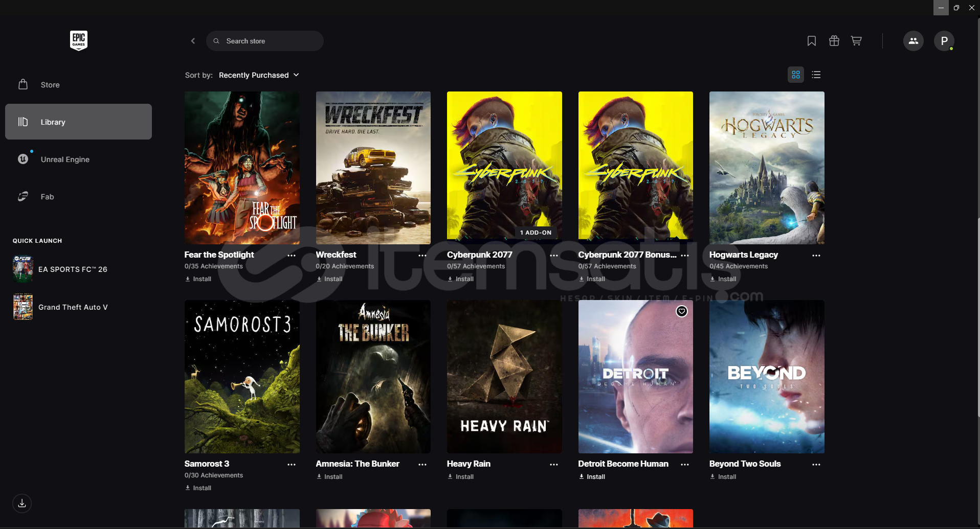Toggle favorite heart on Detroit Become Human
This screenshot has width=980, height=529.
click(x=682, y=311)
